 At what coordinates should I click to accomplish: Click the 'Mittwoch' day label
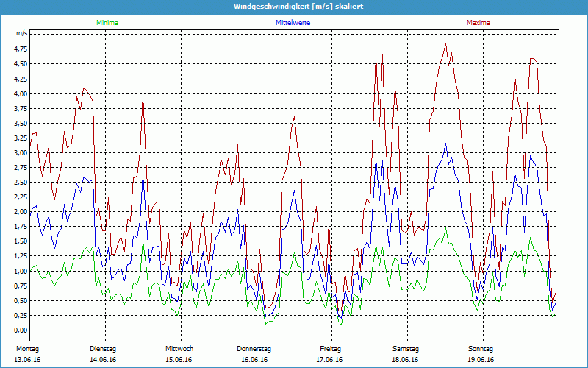tap(179, 349)
